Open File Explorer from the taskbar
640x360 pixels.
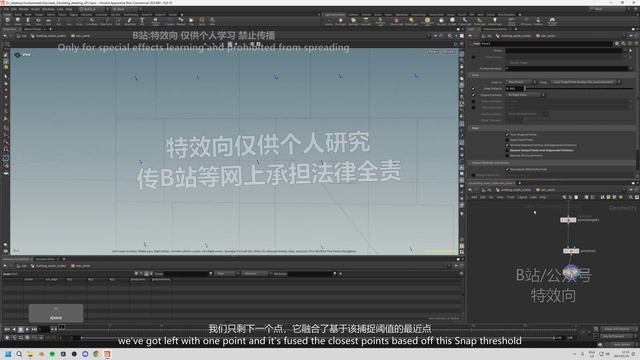point(30,354)
